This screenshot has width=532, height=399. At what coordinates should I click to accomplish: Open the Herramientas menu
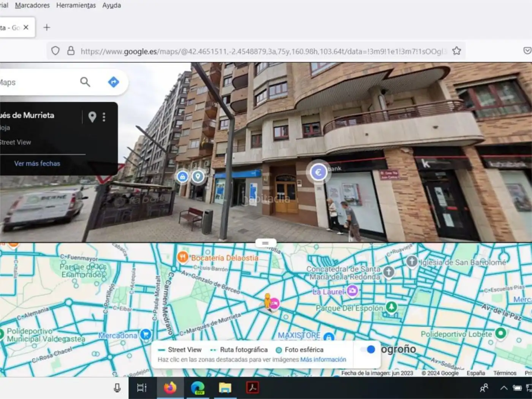[x=76, y=5]
